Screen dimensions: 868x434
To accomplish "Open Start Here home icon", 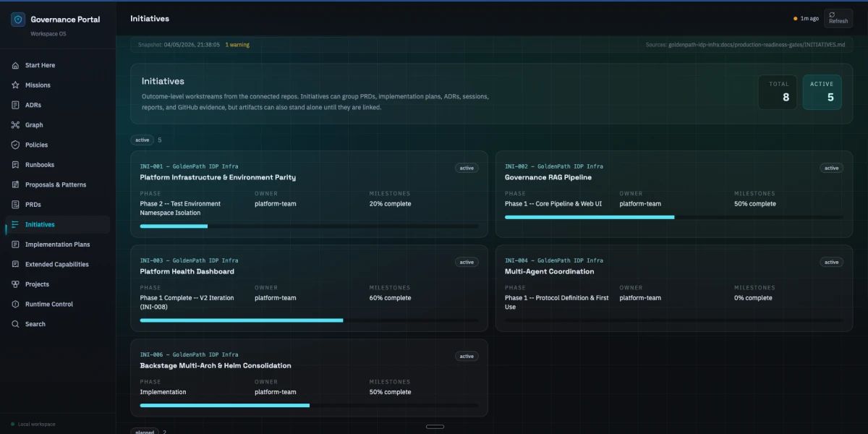I will [15, 65].
